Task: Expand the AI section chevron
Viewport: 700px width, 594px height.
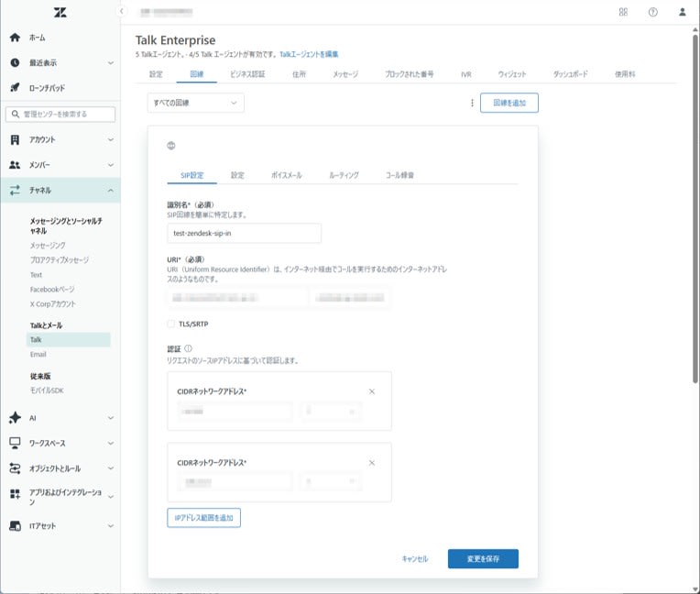Action: (111, 418)
